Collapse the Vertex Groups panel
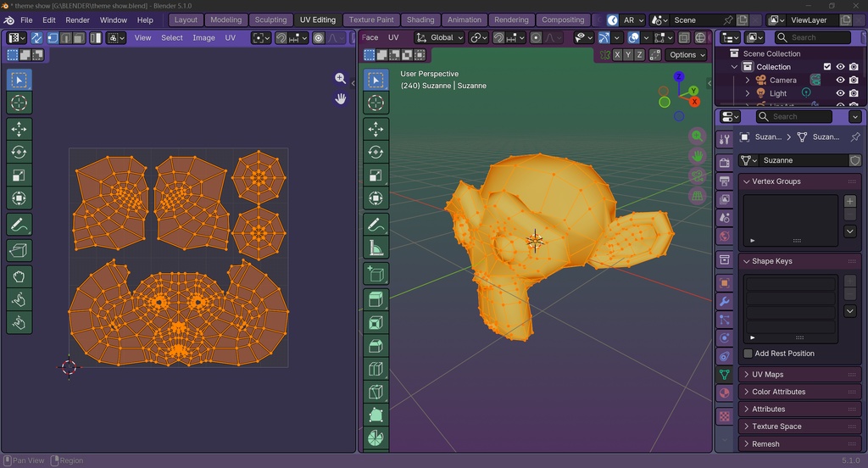This screenshot has width=868, height=468. [799, 181]
